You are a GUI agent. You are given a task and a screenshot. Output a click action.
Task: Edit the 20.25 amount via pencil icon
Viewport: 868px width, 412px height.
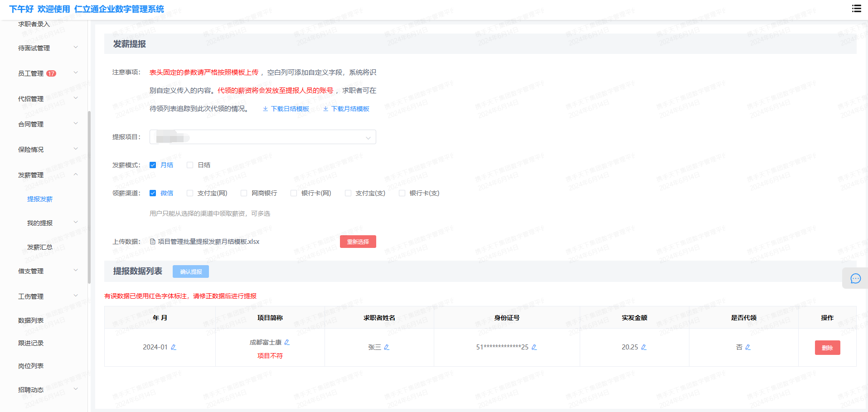pos(644,347)
